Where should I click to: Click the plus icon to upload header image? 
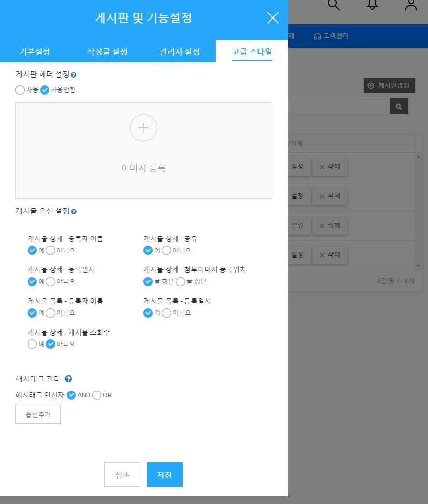(143, 128)
